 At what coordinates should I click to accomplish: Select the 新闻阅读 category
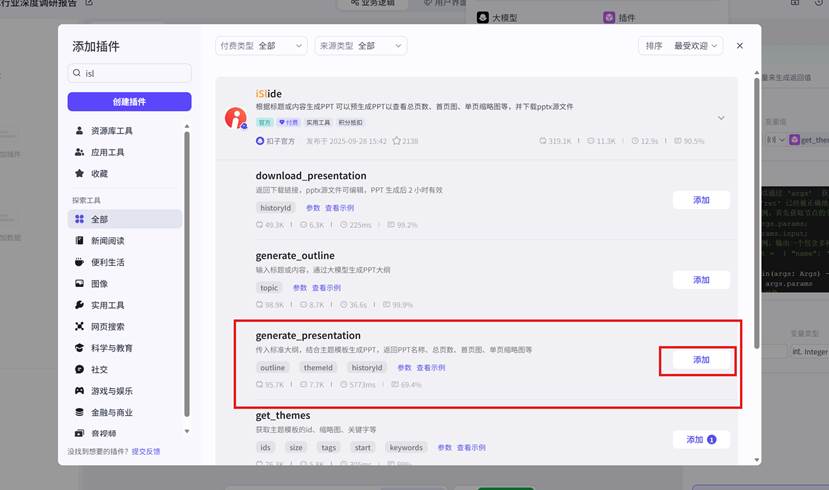tap(125, 241)
